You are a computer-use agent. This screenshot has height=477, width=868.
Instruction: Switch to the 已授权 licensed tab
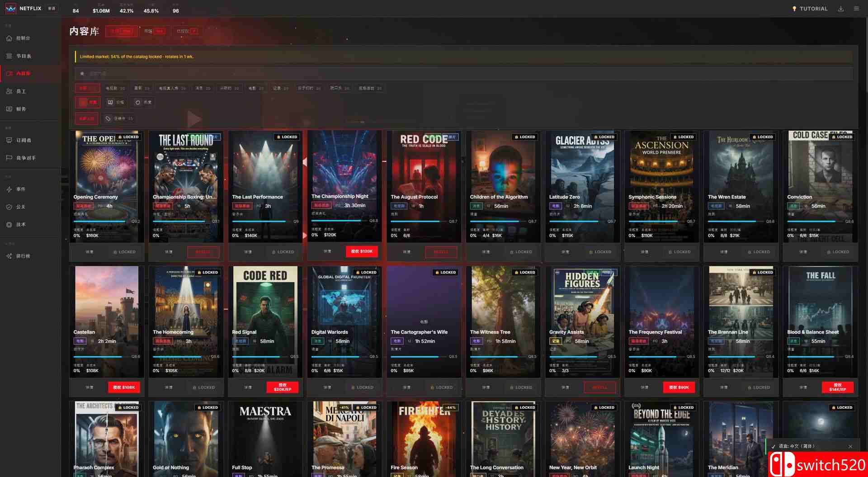click(x=187, y=31)
